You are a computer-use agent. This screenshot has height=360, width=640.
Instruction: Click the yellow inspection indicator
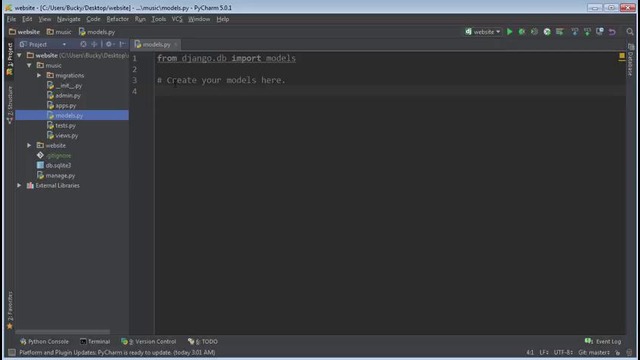[622, 56]
